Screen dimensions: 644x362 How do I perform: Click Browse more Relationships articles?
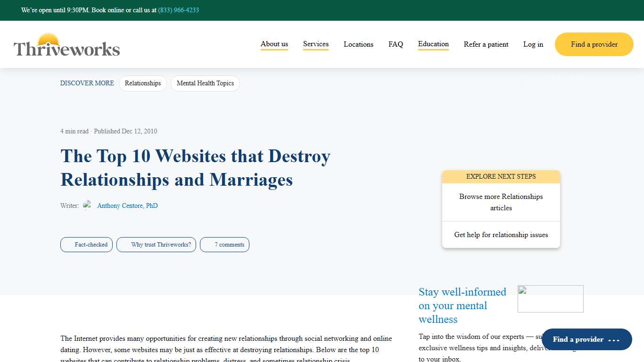coord(501,202)
